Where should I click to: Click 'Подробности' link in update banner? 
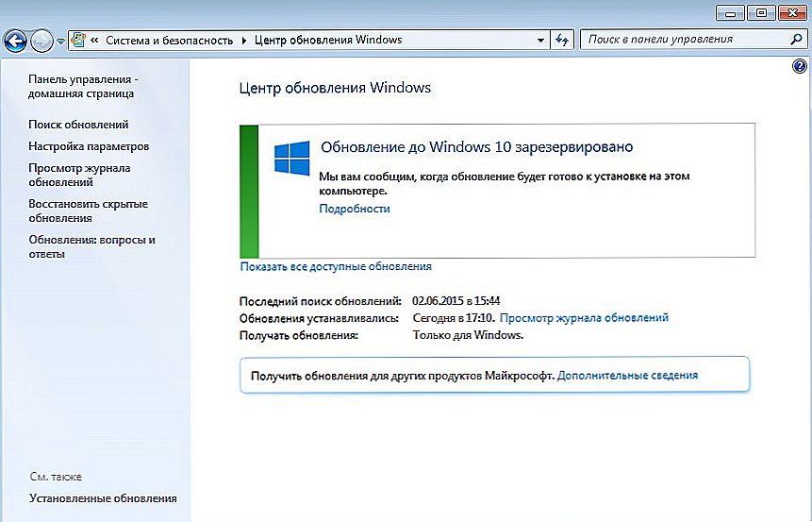(x=355, y=209)
